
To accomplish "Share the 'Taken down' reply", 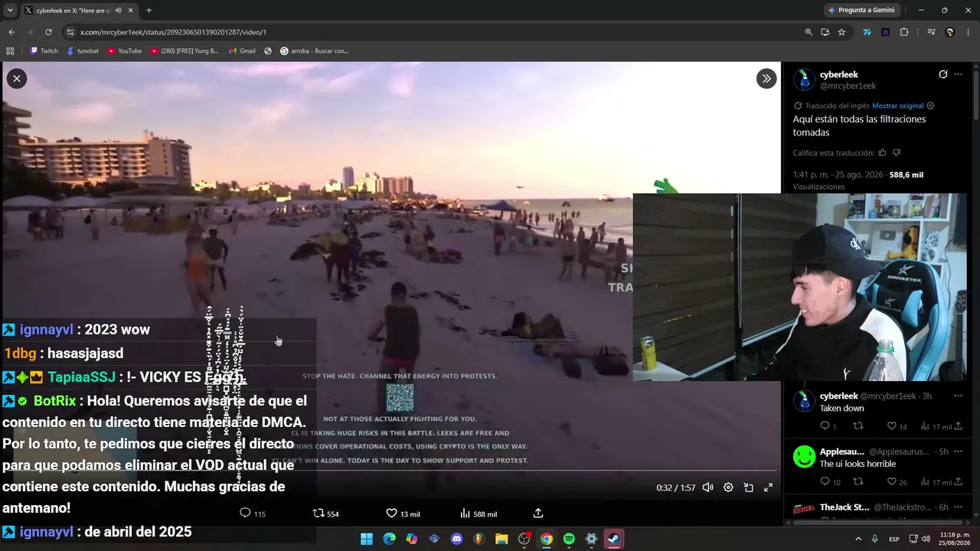I will point(958,426).
